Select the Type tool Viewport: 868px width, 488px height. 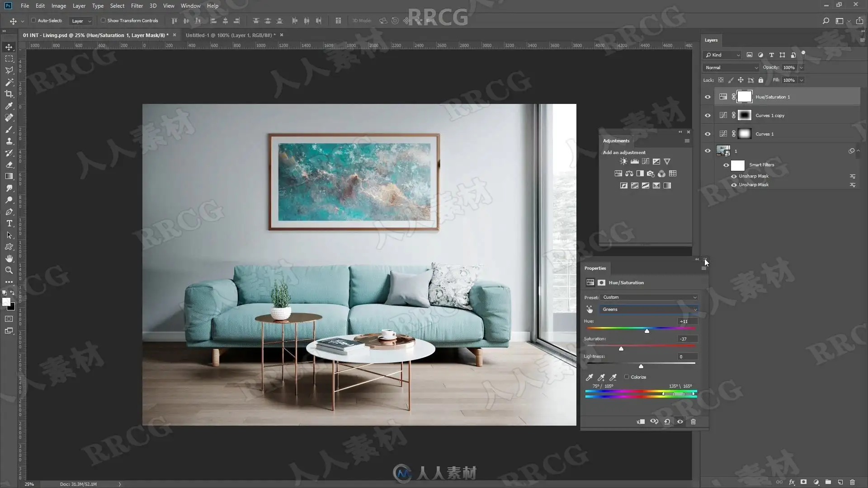tap(9, 224)
